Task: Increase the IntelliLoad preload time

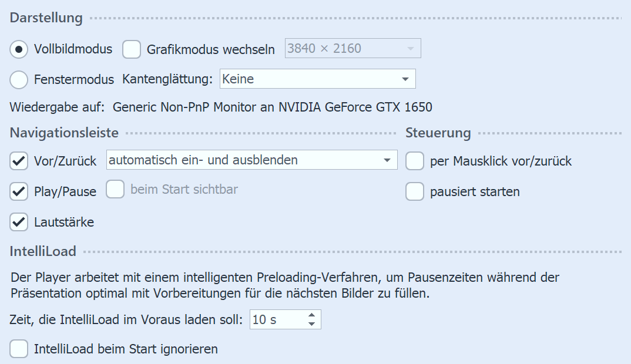Action: click(312, 316)
